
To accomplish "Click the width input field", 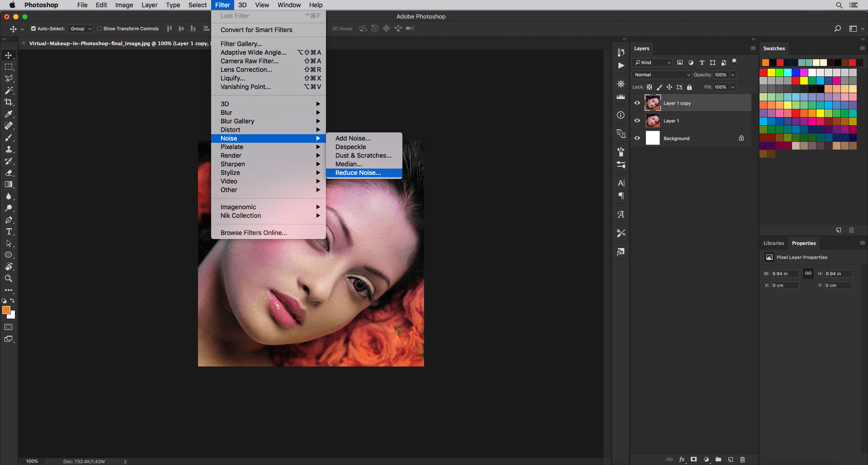I will pyautogui.click(x=784, y=273).
